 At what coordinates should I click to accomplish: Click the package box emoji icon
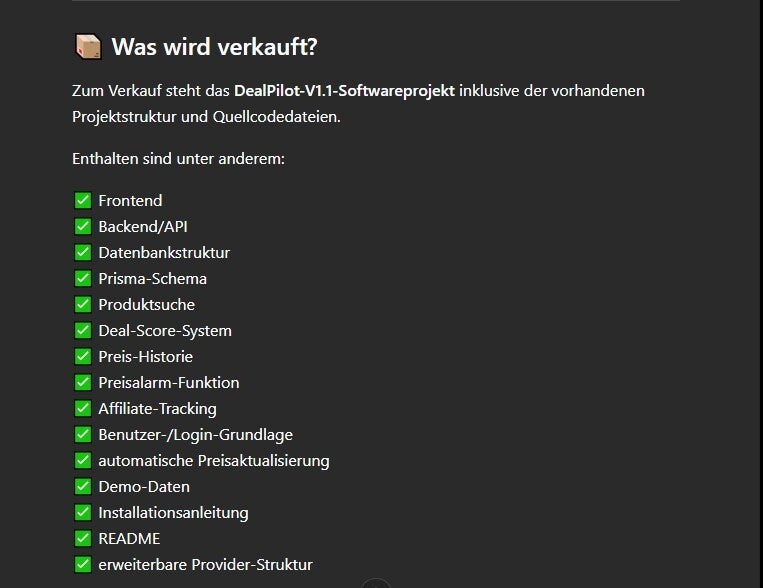coord(89,47)
